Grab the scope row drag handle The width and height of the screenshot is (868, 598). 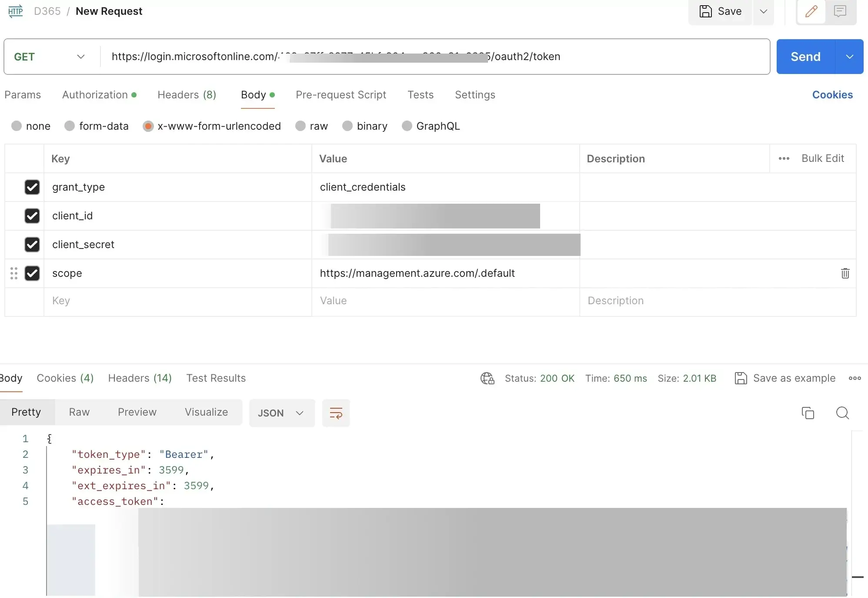tap(14, 273)
